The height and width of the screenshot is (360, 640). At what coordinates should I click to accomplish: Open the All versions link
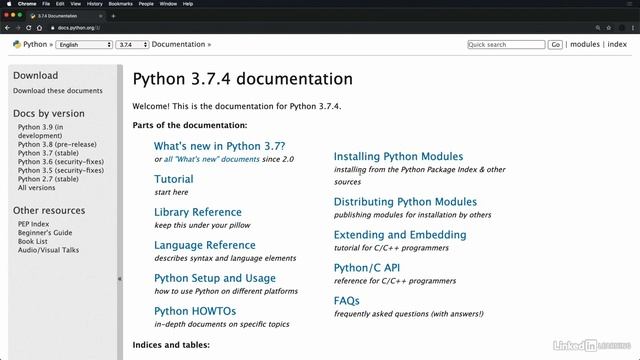pos(36,187)
